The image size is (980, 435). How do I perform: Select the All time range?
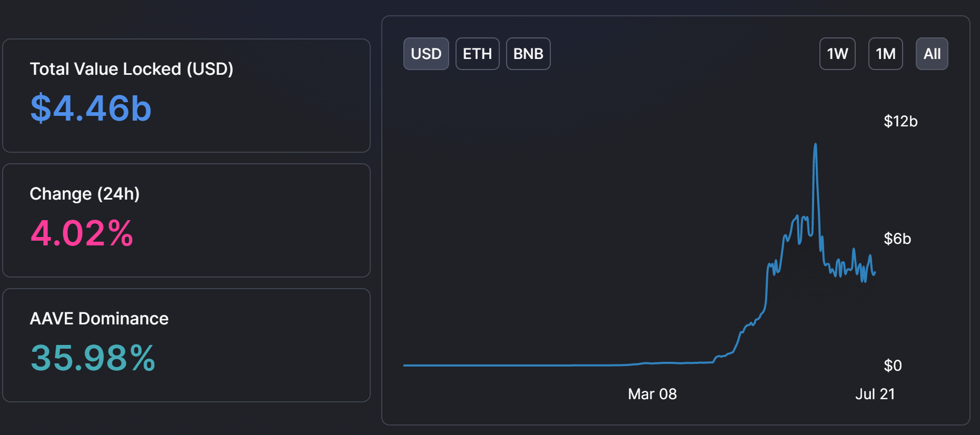click(x=932, y=54)
